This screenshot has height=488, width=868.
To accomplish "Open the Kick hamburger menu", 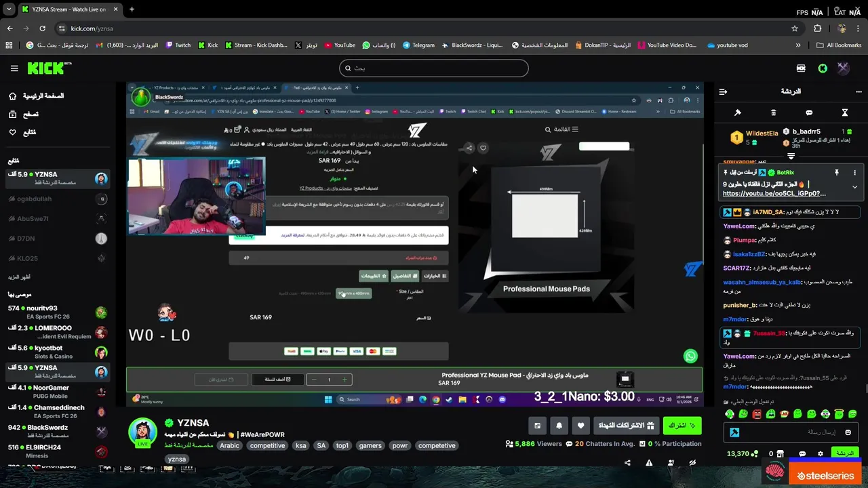I will (x=14, y=68).
